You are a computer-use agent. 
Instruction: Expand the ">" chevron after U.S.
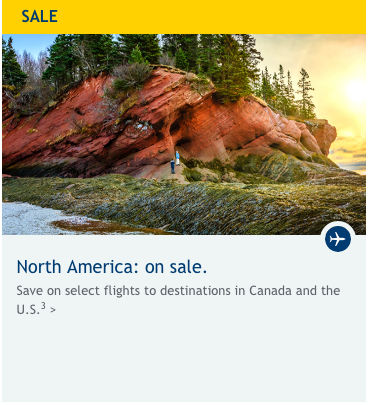coord(53,310)
